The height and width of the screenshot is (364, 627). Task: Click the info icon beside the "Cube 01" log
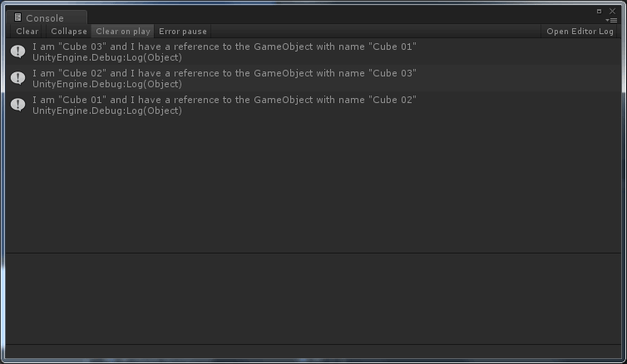[x=18, y=105]
